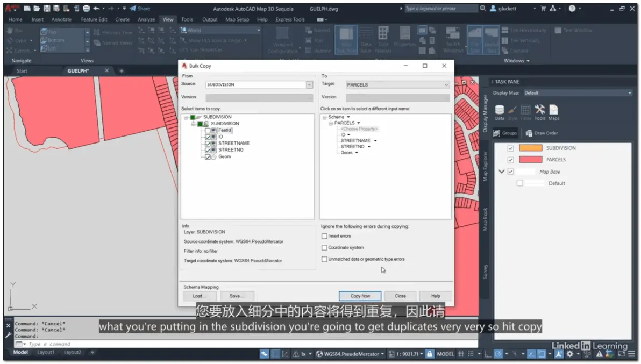641x364 pixels.
Task: Open the Data icon in Task Pane
Action: 500,112
